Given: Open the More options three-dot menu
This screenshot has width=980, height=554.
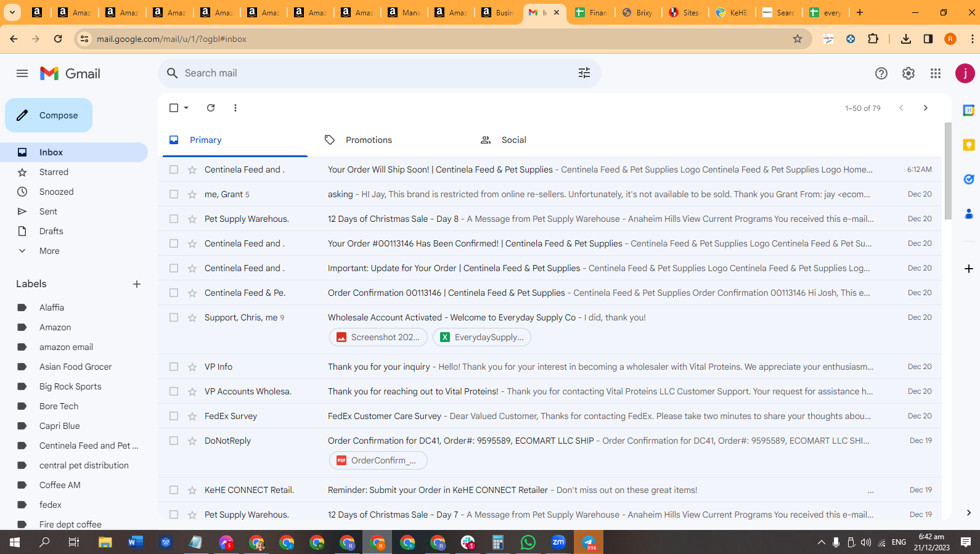Looking at the screenshot, I should pos(235,108).
